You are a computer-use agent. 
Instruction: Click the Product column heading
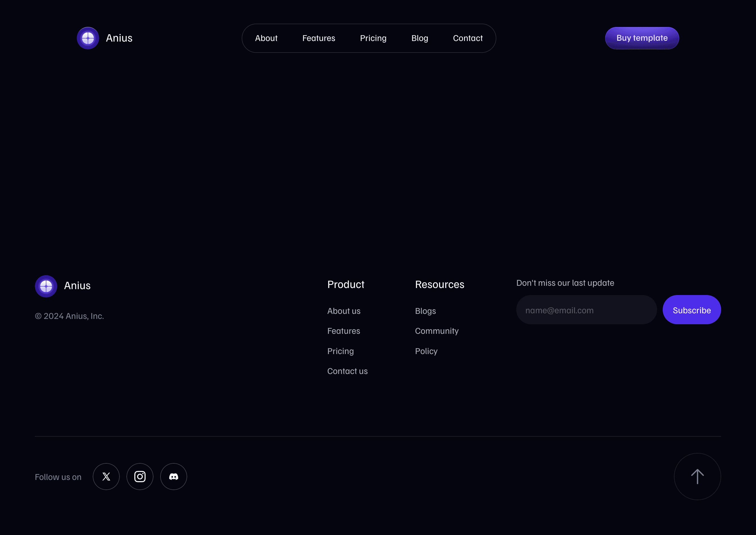[x=346, y=284]
